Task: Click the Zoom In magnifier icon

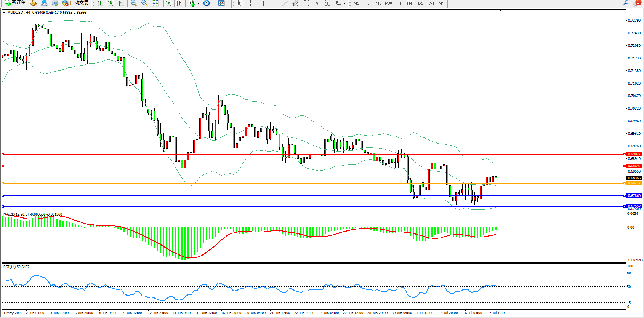Action: tap(134, 3)
